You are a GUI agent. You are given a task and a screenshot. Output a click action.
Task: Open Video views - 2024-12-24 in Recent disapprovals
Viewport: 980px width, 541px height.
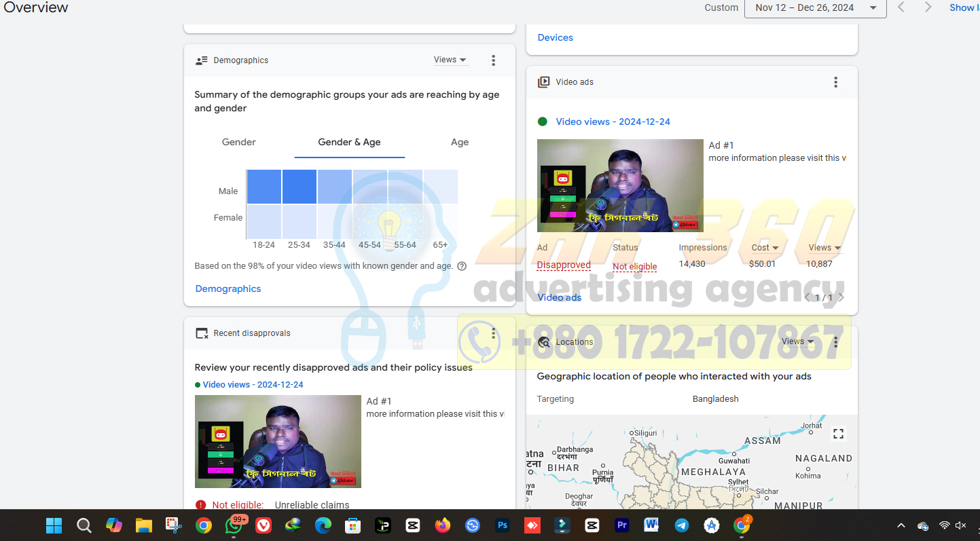click(x=253, y=384)
